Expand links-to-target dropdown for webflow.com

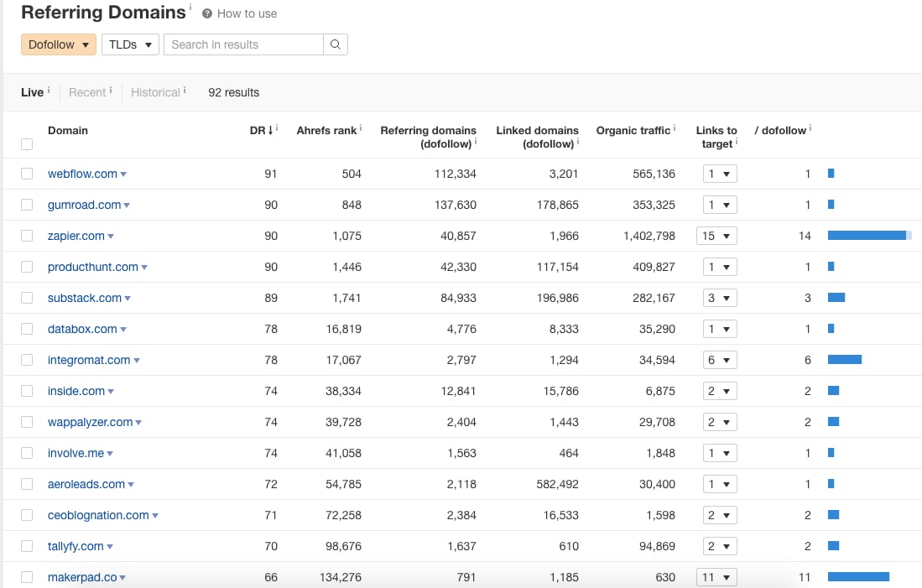tap(721, 174)
